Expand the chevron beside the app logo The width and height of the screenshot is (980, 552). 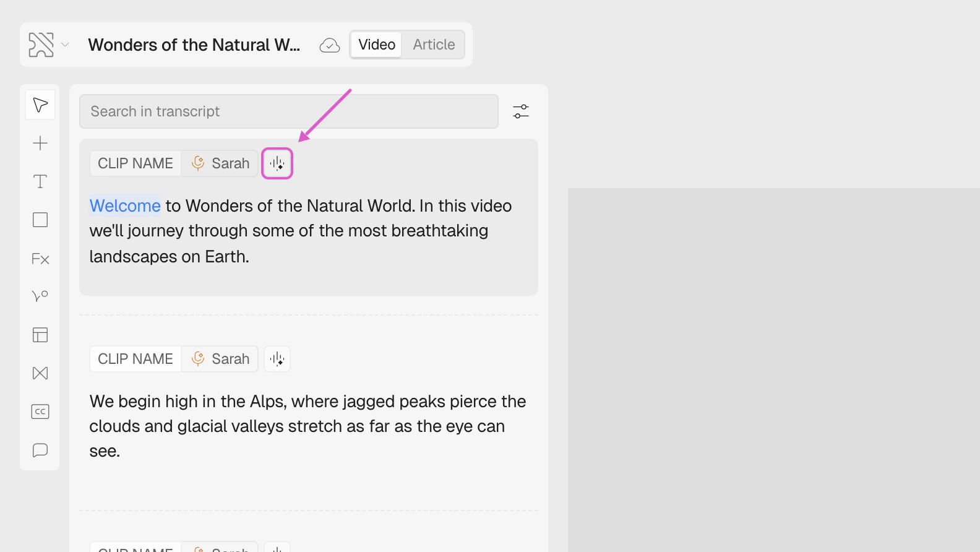tap(65, 45)
